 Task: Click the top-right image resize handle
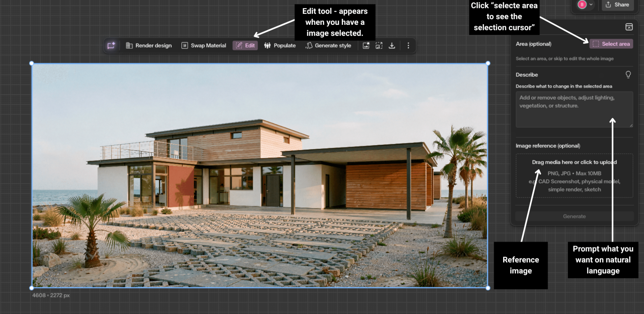point(488,63)
